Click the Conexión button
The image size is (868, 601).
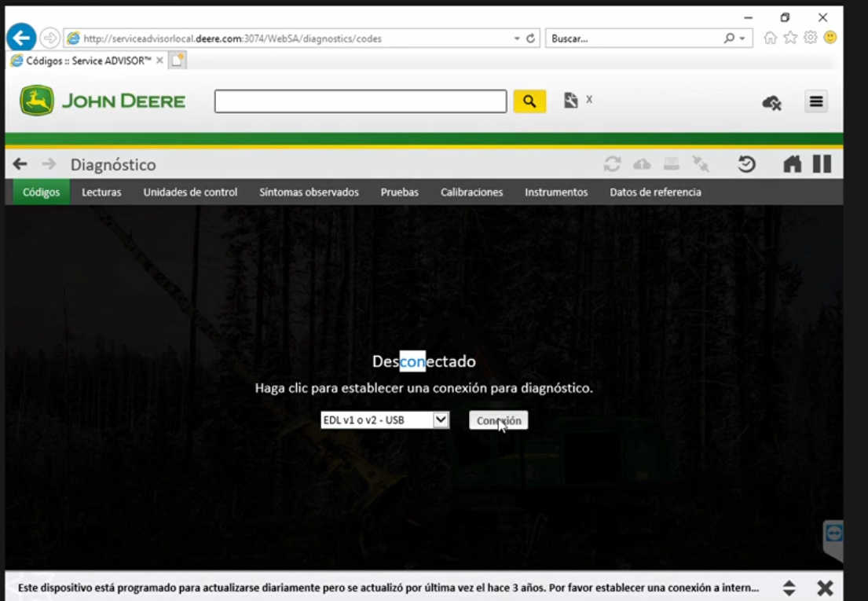[498, 420]
